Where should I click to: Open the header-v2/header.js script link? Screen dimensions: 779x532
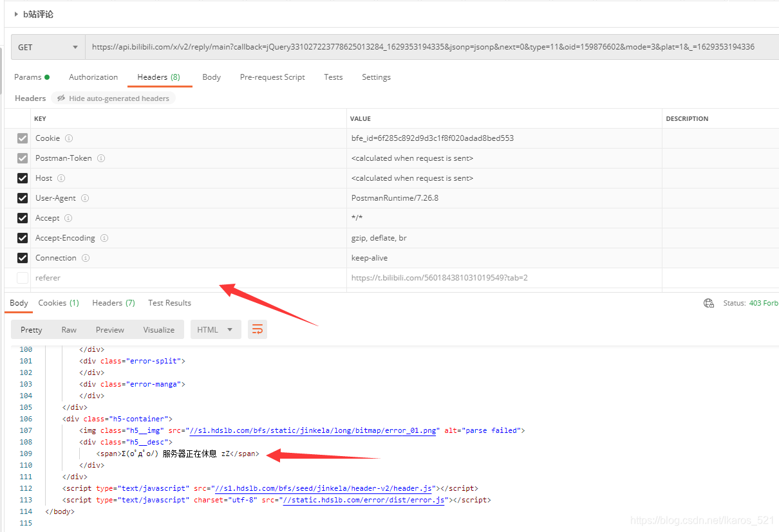322,488
